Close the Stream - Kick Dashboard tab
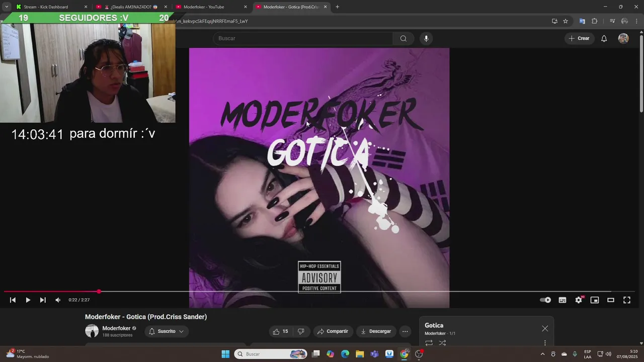Viewport: 644px width, 362px height. tap(86, 7)
